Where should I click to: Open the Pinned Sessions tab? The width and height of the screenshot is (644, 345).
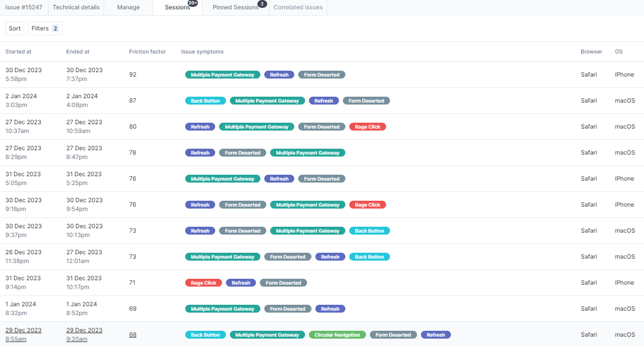[236, 7]
